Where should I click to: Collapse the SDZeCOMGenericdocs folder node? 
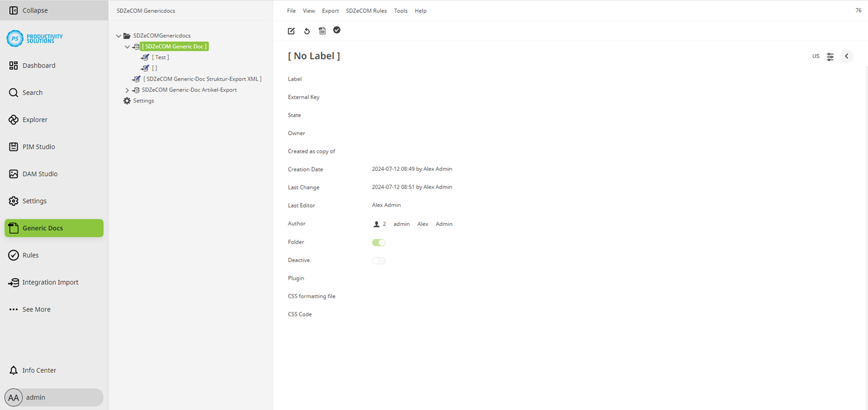tap(118, 36)
